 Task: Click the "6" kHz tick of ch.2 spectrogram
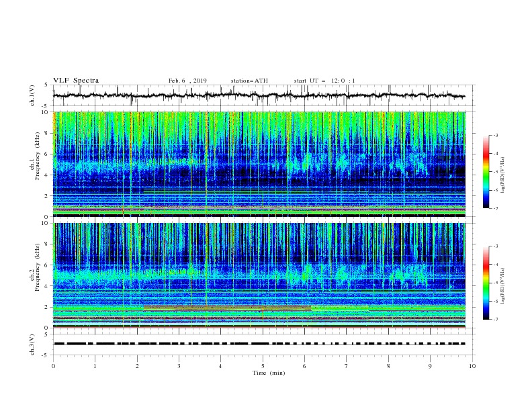tap(46, 265)
